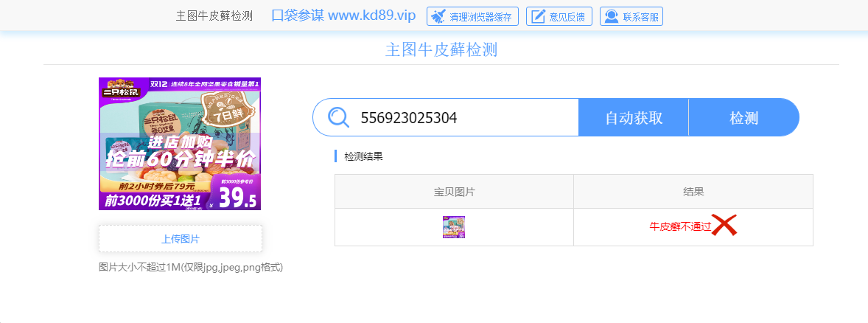Click the 清理浏览器缓存 text label
Screen dimensions: 868x323
pos(480,17)
